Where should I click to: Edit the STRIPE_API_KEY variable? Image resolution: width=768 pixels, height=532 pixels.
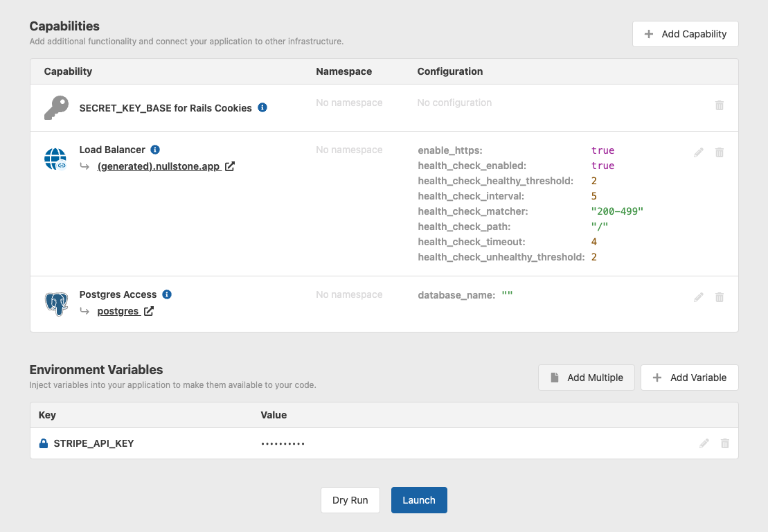coord(704,443)
